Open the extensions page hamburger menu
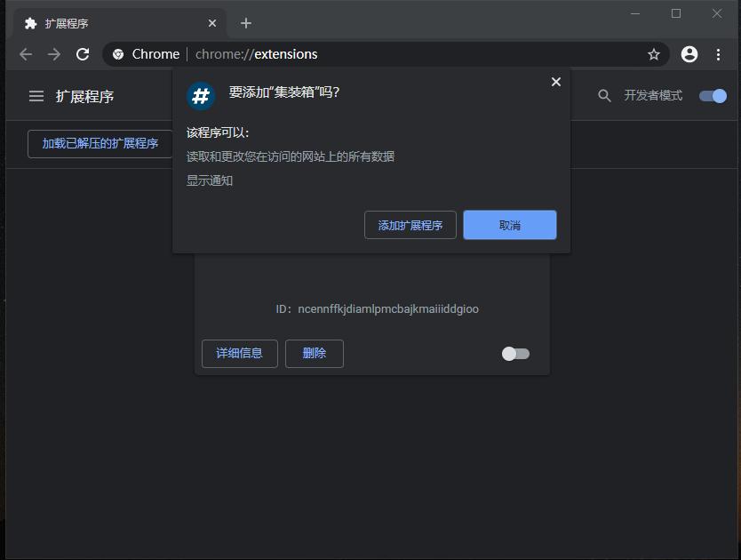This screenshot has width=741, height=560. (x=36, y=96)
